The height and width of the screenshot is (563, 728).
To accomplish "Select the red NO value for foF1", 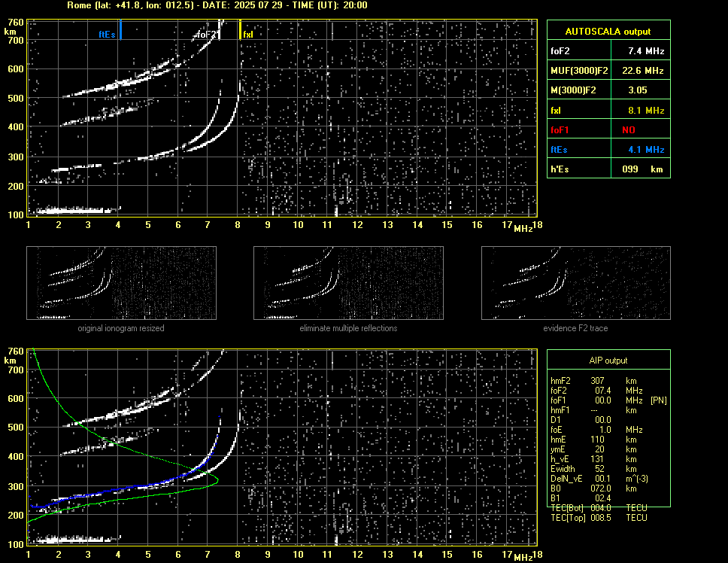I will click(629, 130).
